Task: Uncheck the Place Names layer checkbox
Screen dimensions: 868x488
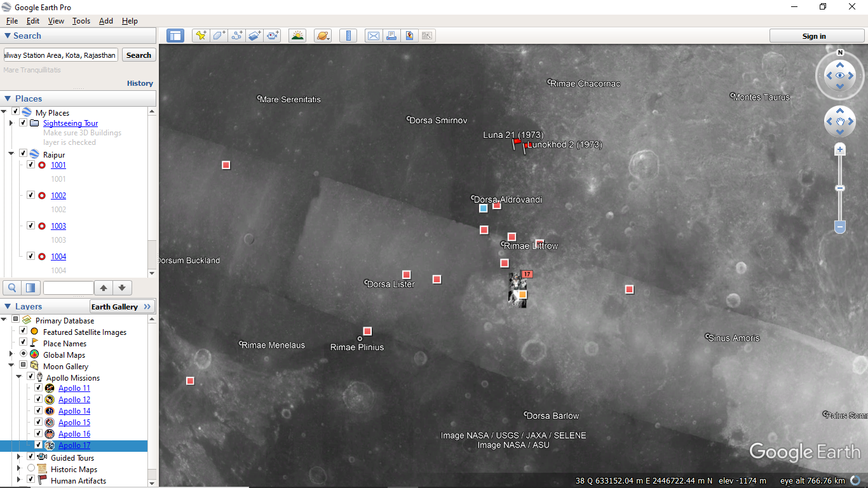Action: (x=24, y=343)
